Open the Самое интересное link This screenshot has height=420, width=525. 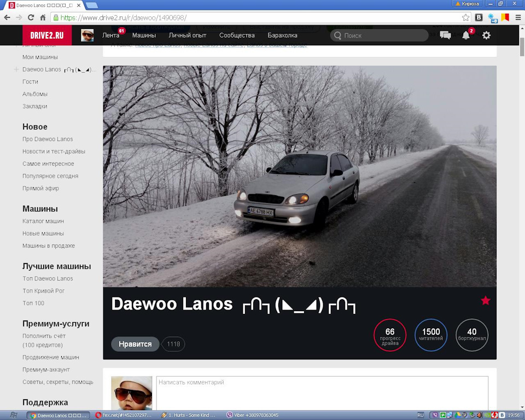pyautogui.click(x=48, y=164)
